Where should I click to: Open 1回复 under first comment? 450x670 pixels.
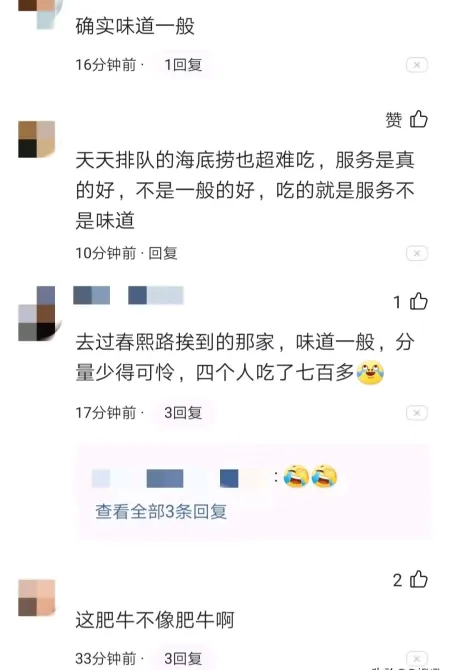coord(183,65)
